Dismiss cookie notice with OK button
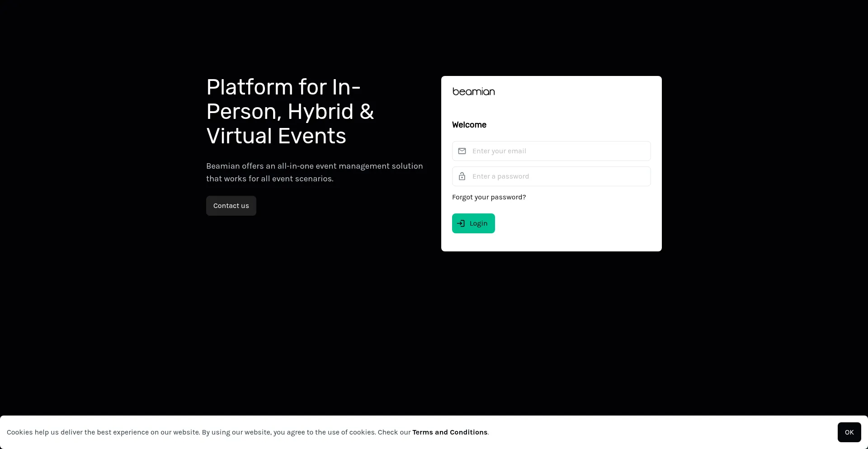 pos(849,432)
